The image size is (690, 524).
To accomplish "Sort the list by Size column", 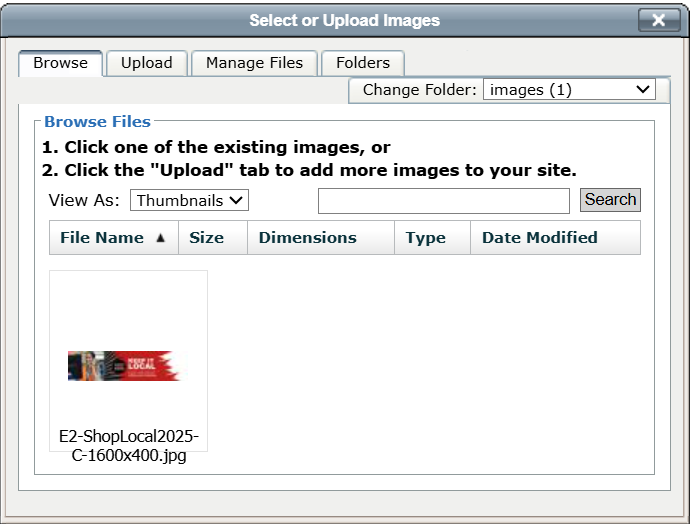I will coord(206,238).
